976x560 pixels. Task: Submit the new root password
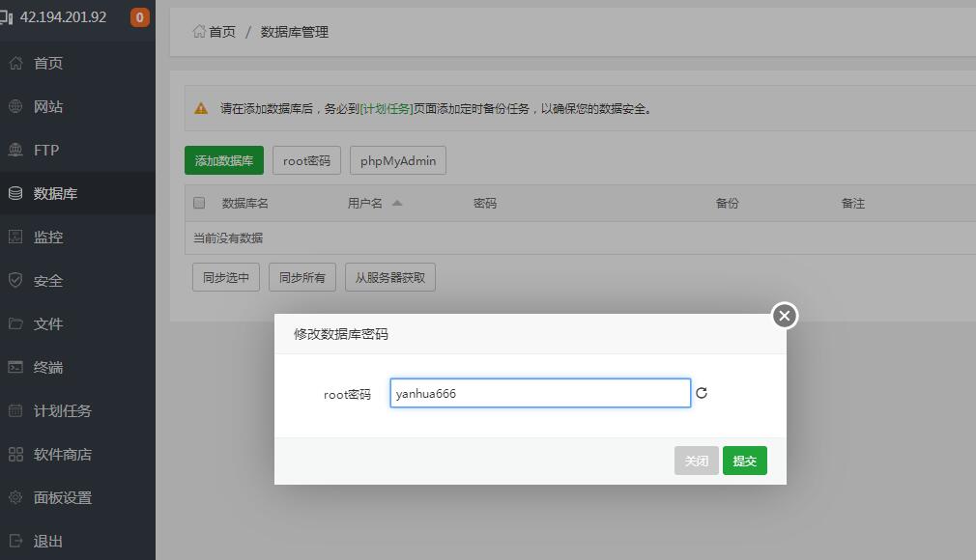coord(744,462)
